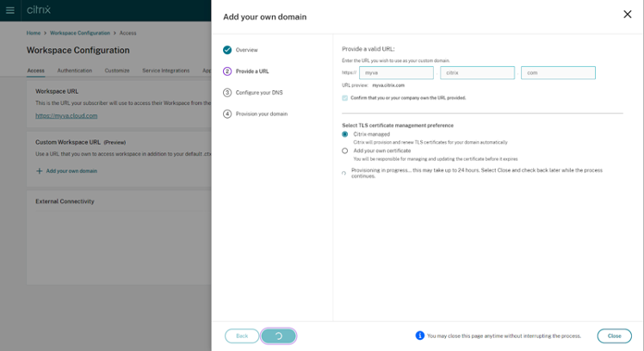Viewport: 644px width, 351px height.
Task: Open the myva.cloud.com workspace link
Action: (66, 116)
